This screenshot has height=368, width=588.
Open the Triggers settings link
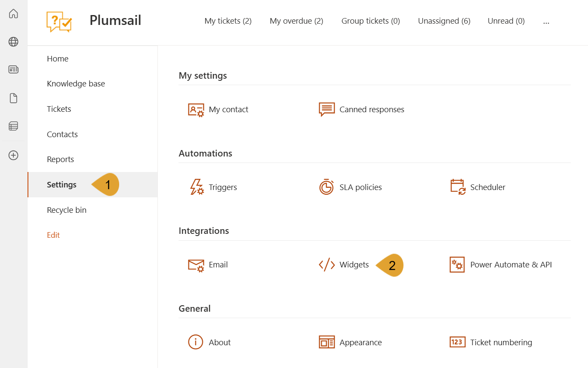(223, 187)
